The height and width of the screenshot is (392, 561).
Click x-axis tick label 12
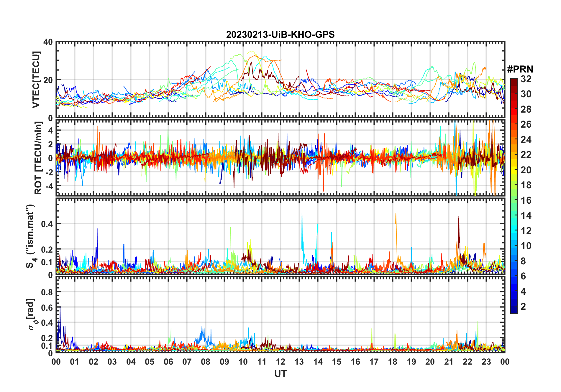pyautogui.click(x=280, y=362)
